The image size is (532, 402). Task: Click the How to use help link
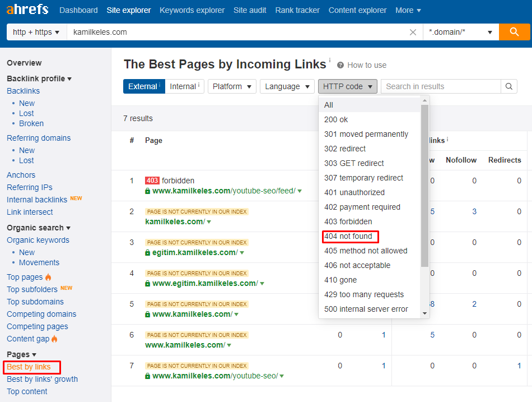(367, 65)
